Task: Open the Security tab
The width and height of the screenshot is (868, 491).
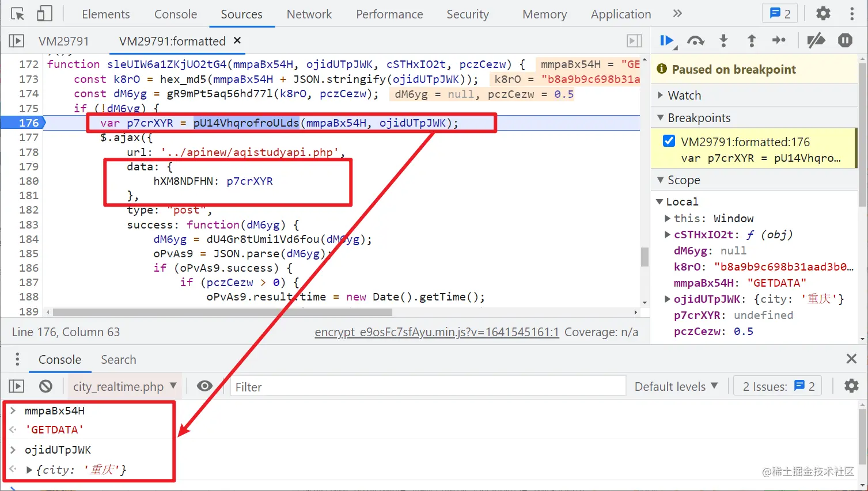Action: (468, 14)
